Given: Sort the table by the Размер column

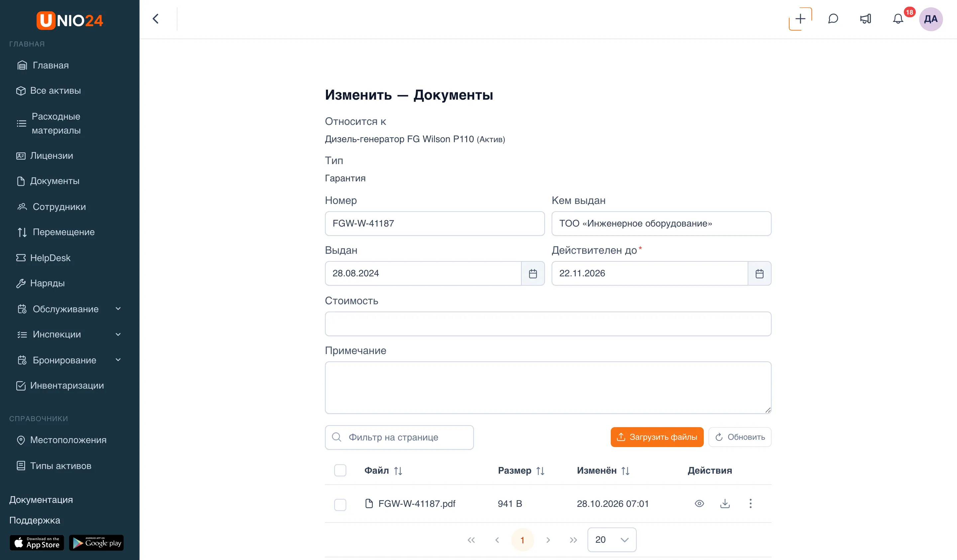Looking at the screenshot, I should tap(540, 471).
